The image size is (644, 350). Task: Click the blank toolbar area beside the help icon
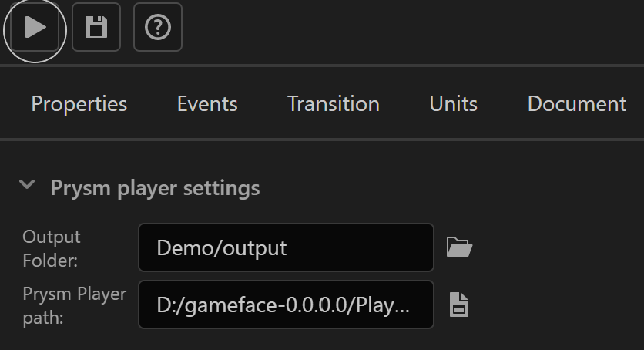point(411,27)
